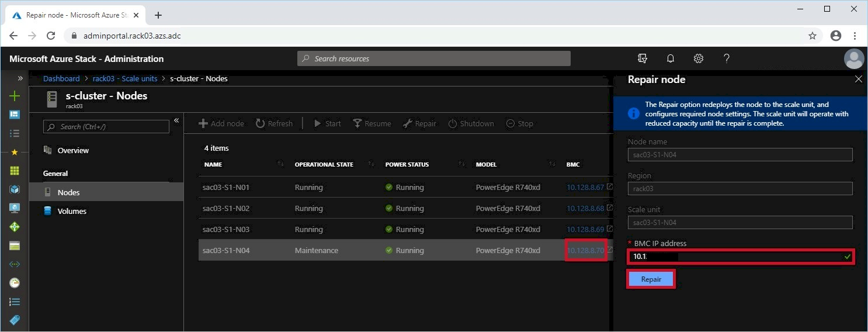Click Repair in the nodes toolbar
The width and height of the screenshot is (868, 332).
419,123
